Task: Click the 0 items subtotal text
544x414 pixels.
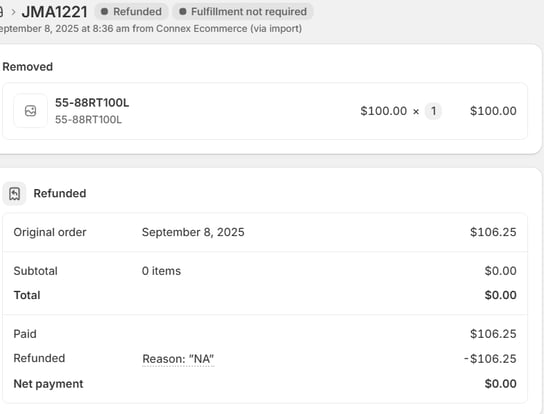Action: coord(161,271)
